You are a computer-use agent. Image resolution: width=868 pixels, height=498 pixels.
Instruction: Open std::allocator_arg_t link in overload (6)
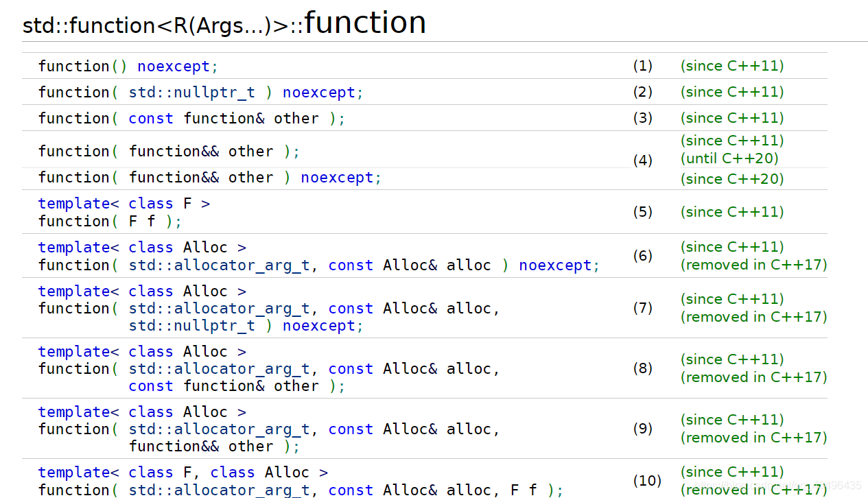click(219, 265)
